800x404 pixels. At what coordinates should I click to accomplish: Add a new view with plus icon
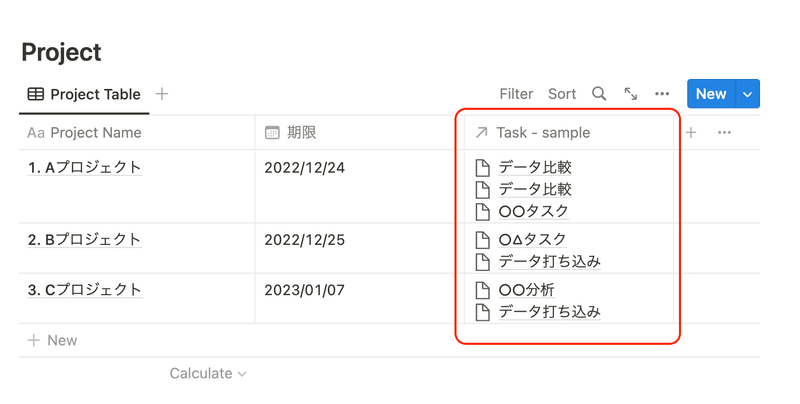(162, 94)
